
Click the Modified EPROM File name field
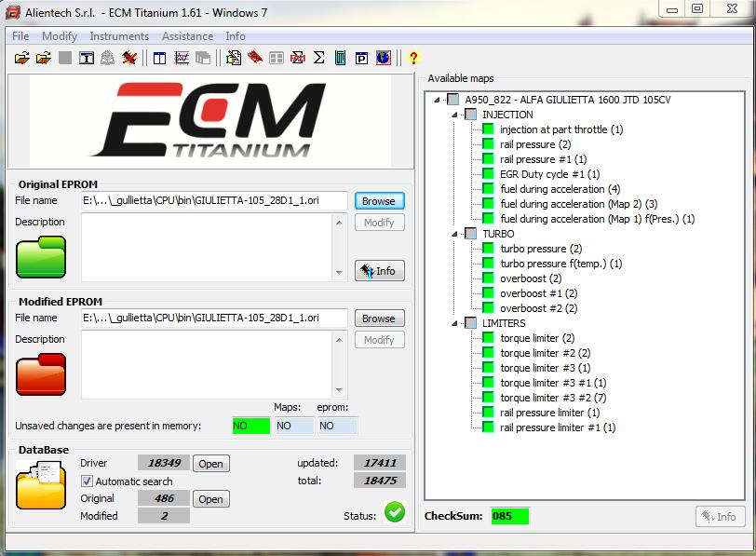coord(214,318)
